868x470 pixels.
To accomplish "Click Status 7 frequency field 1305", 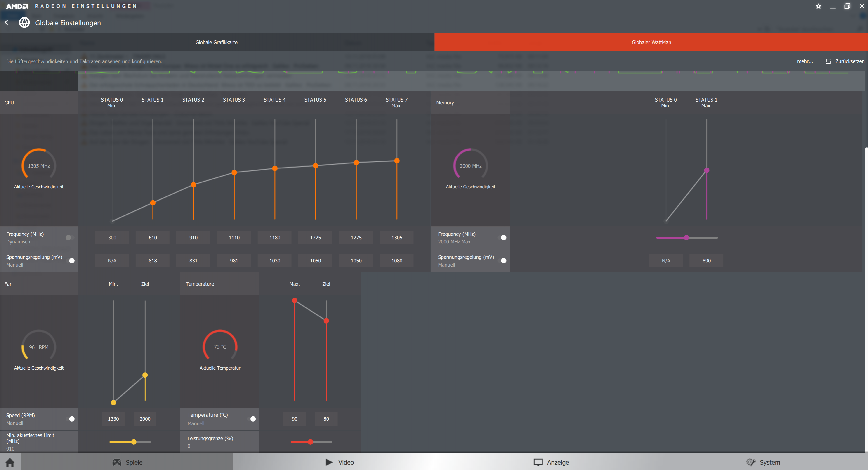I will 397,238.
